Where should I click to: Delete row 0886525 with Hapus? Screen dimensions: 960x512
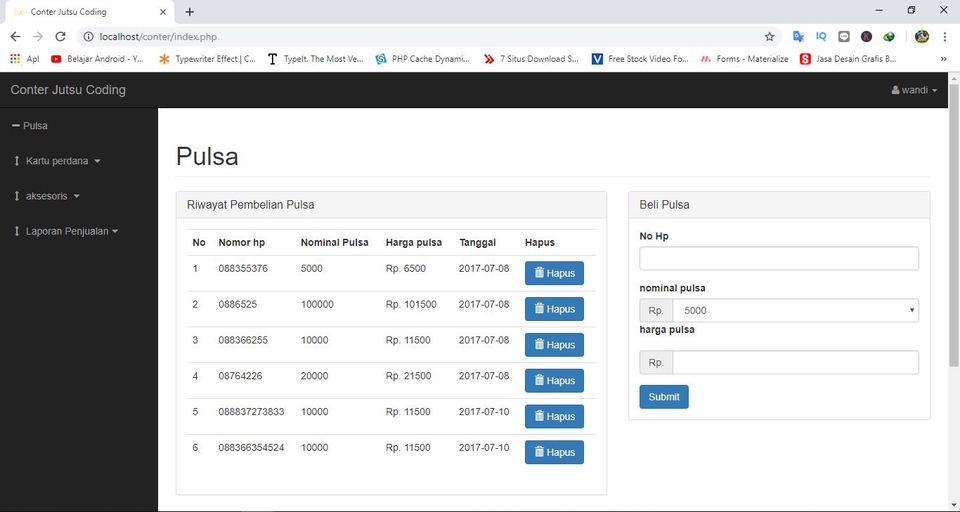[554, 309]
